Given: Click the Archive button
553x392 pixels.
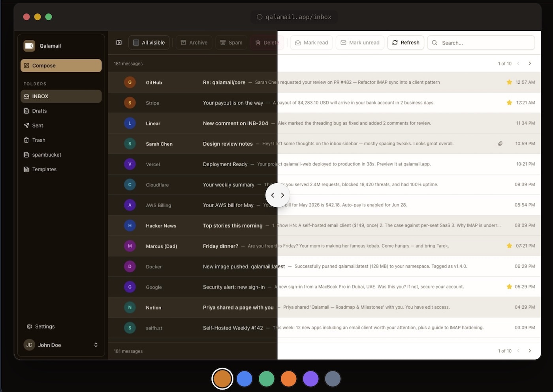Looking at the screenshot, I should (x=194, y=43).
